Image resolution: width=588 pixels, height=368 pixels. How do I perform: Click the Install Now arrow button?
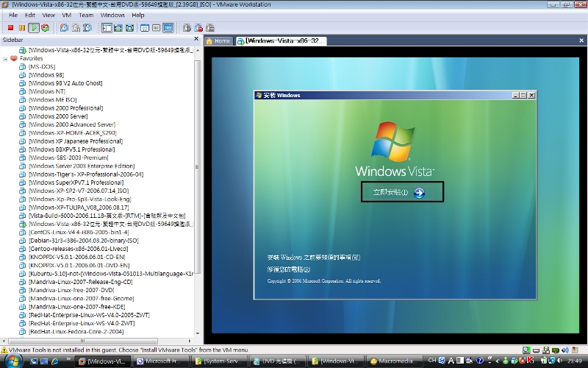coord(419,193)
